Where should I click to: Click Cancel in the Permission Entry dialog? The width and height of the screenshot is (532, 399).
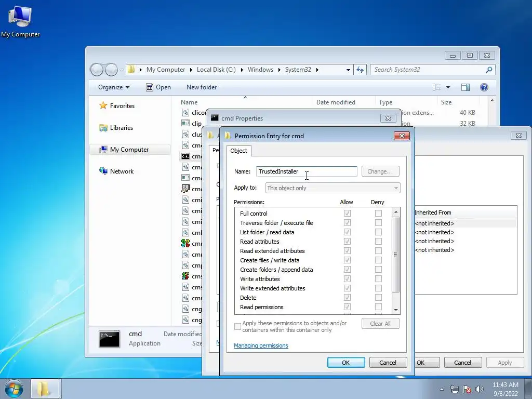click(x=388, y=362)
